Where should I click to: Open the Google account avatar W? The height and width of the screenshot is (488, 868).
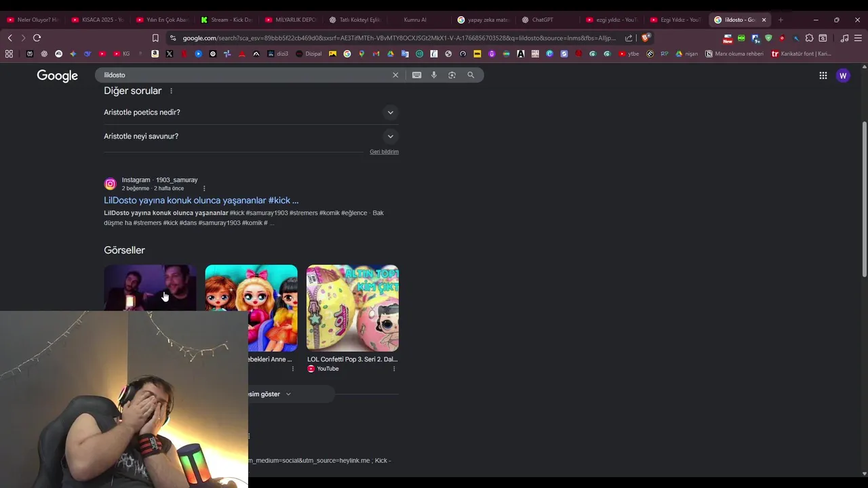843,75
